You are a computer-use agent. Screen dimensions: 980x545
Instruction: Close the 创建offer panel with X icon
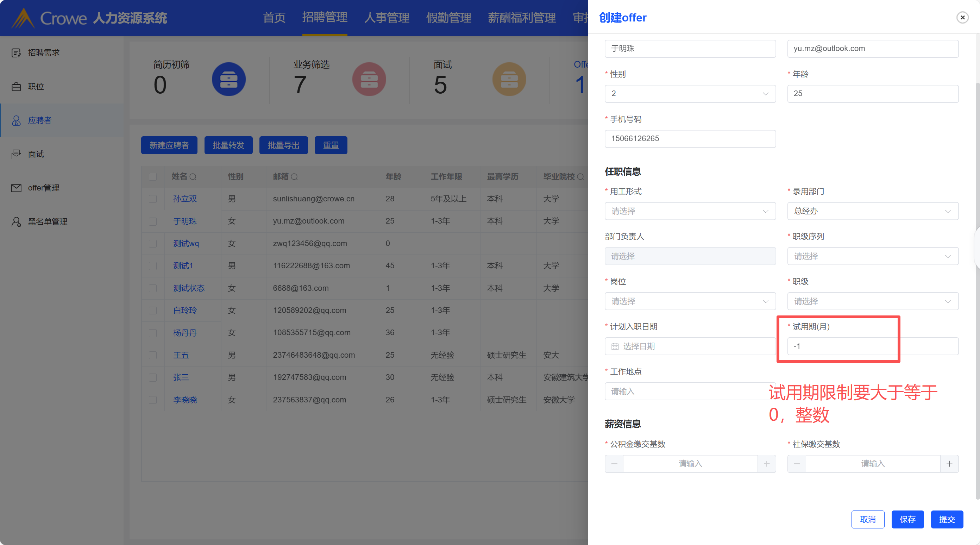tap(962, 18)
